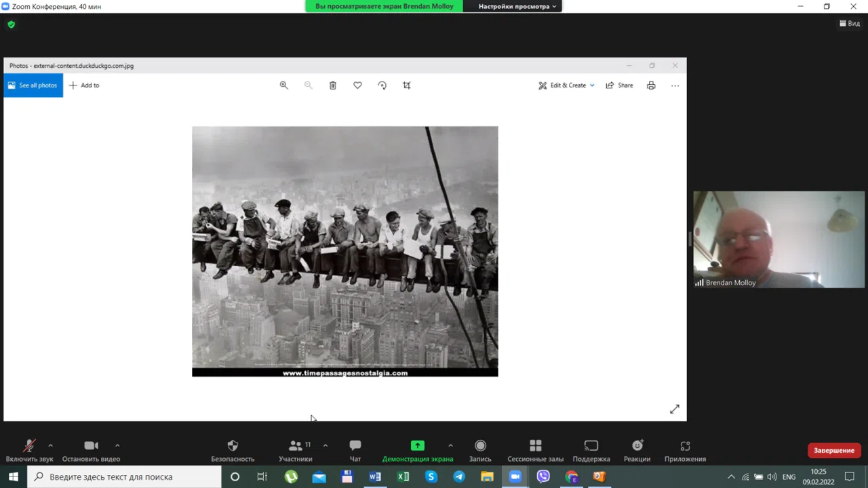Image resolution: width=868 pixels, height=488 pixels.
Task: Delete the photo with trash icon
Action: click(x=333, y=86)
